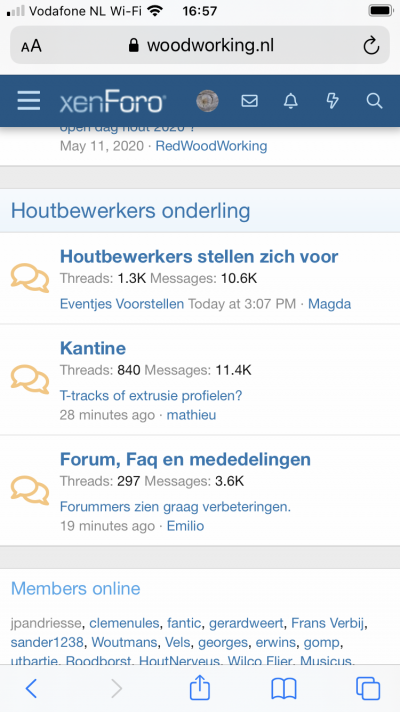Open Safari reader text size options
This screenshot has width=400, height=712.
click(31, 46)
